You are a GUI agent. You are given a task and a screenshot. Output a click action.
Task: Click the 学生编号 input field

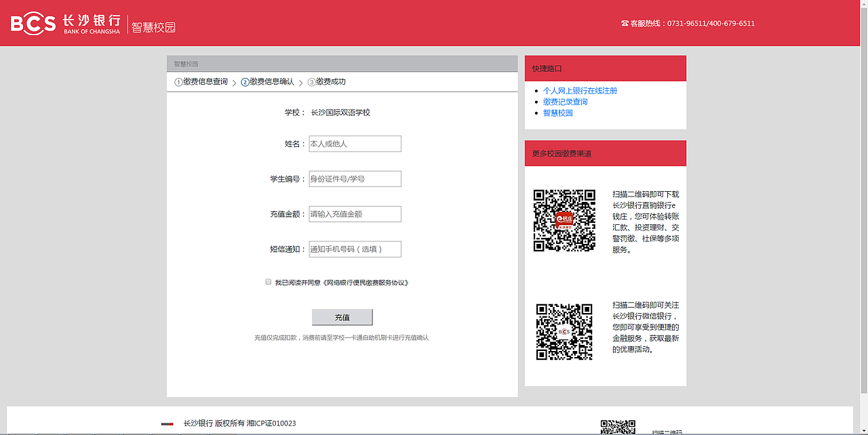tap(355, 179)
